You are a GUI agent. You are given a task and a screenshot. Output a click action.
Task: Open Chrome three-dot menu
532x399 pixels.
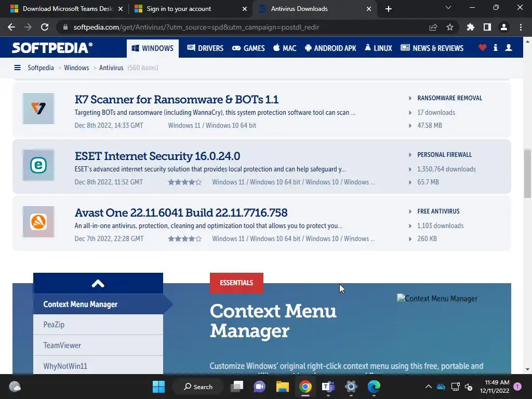tap(521, 27)
